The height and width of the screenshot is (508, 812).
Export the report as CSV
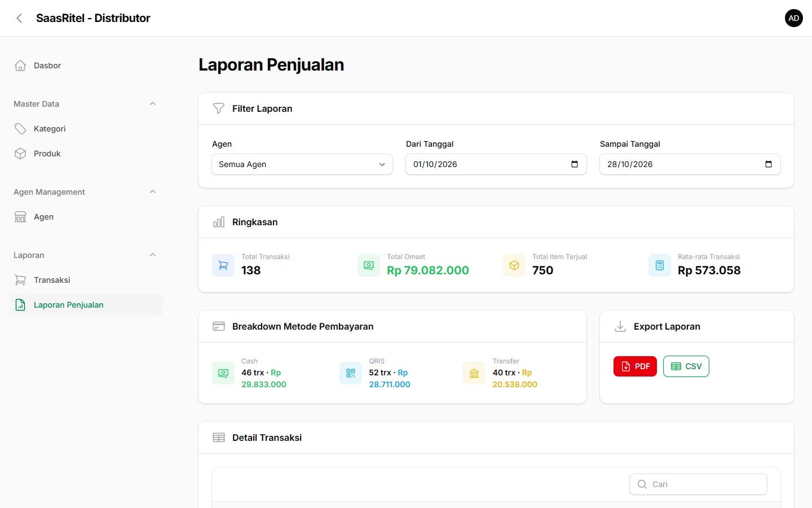point(686,366)
